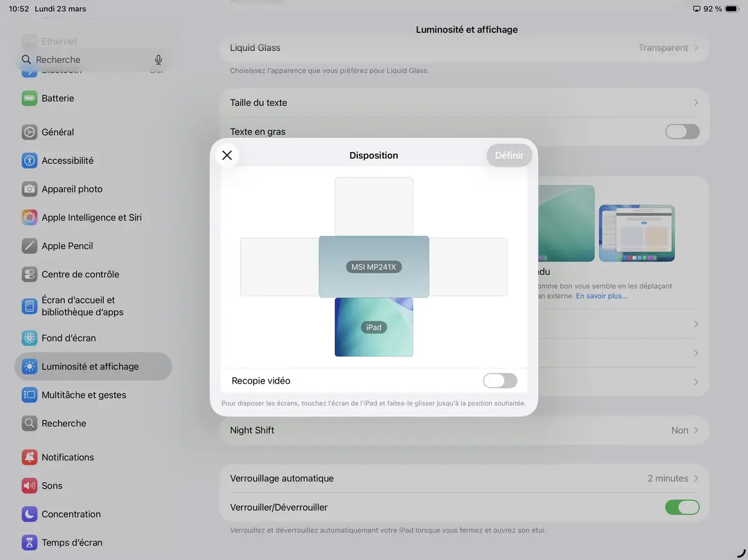The image size is (748, 560).
Task: Open Appareil photo settings
Action: click(72, 189)
